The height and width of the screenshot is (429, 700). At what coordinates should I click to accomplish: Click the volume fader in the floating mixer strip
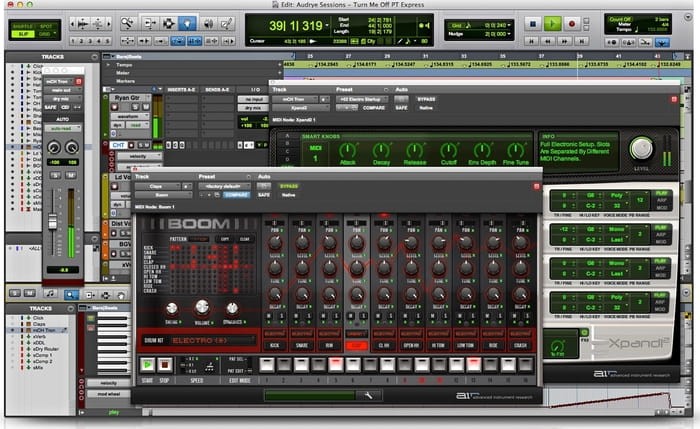pos(52,221)
